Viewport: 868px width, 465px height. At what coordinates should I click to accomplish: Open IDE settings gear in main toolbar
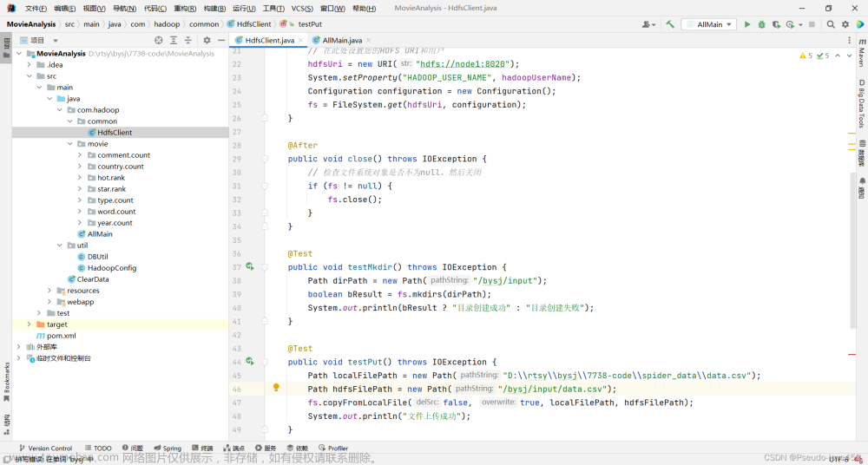845,24
